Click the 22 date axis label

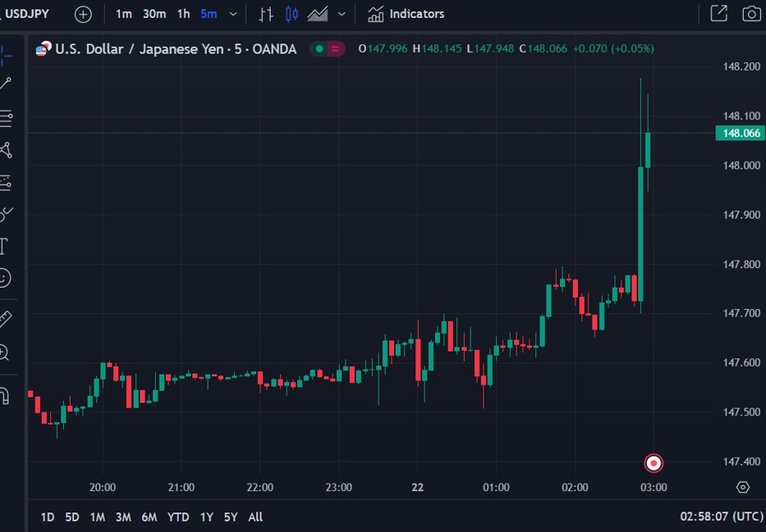tap(418, 488)
